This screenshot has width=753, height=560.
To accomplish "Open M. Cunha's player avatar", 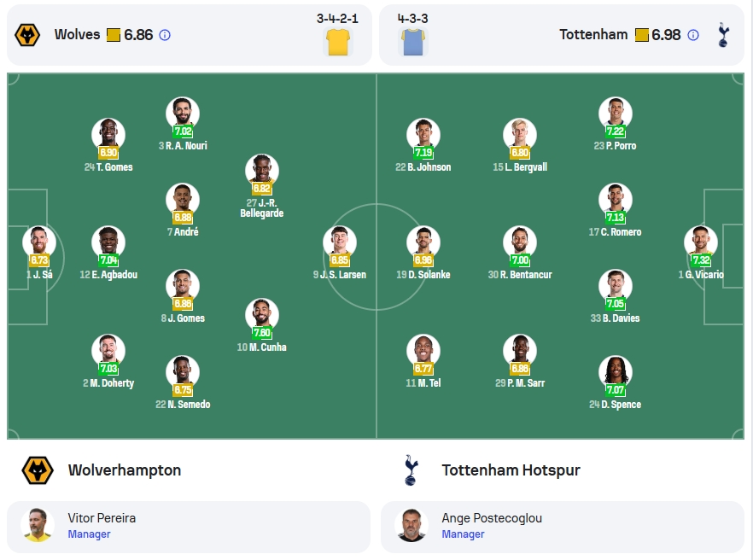I will tap(262, 315).
